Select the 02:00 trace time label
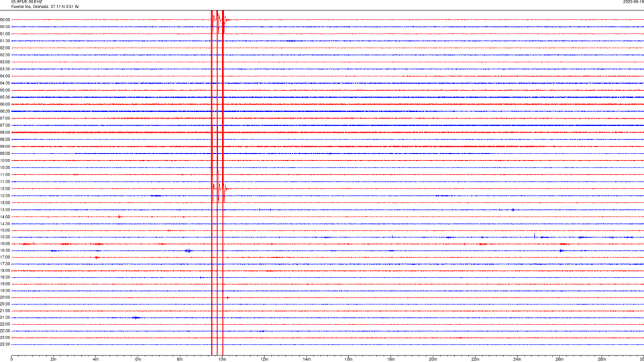Screen dimensions: 644x362 point(5,48)
